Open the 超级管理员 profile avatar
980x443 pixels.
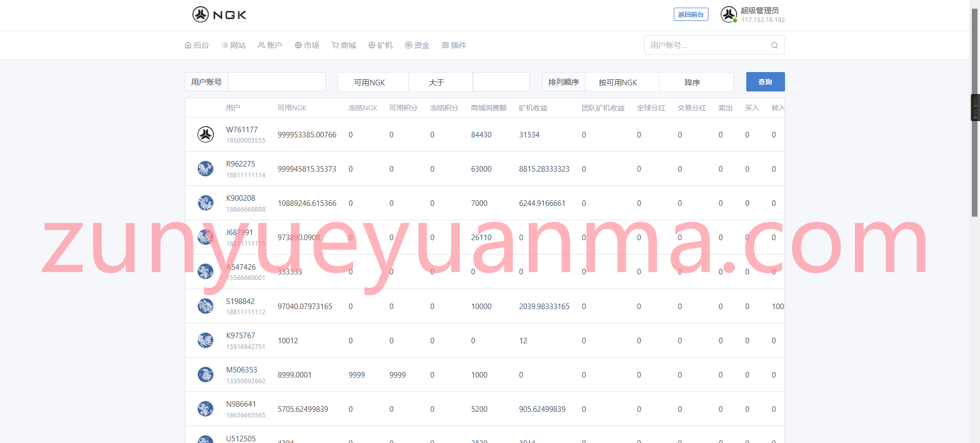click(x=728, y=14)
